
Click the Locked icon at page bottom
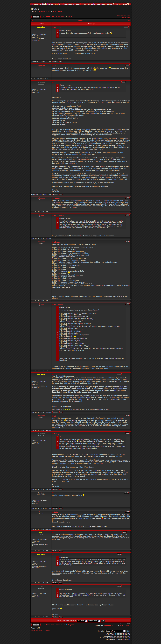(x=36, y=625)
